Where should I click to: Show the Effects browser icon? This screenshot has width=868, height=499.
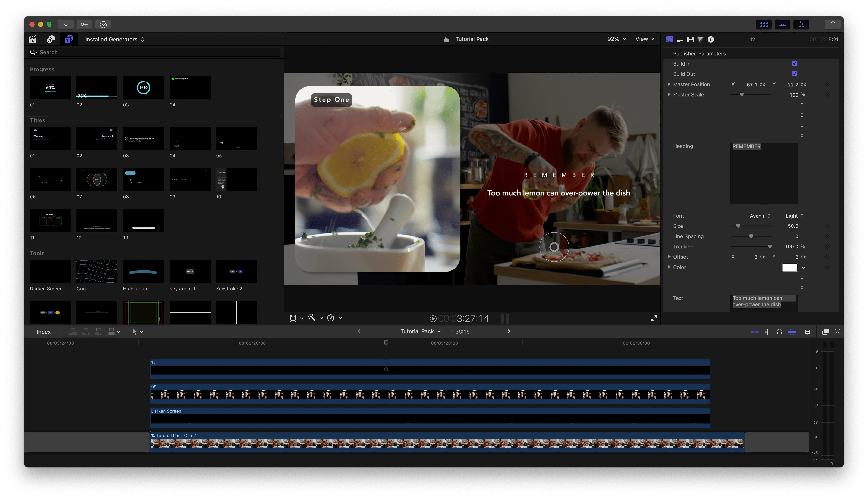pos(825,332)
